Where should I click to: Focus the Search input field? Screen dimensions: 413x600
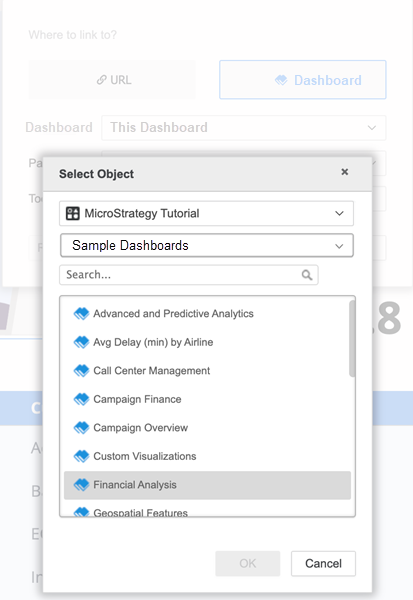[x=188, y=275]
